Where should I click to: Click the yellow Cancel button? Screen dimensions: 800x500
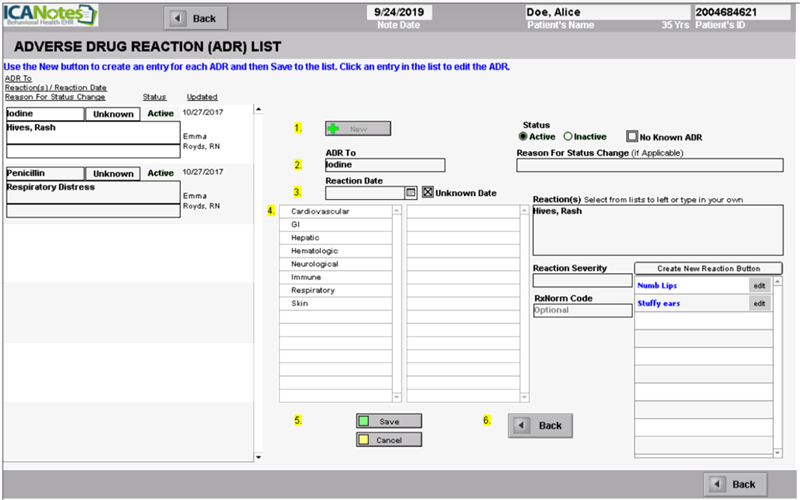point(389,440)
